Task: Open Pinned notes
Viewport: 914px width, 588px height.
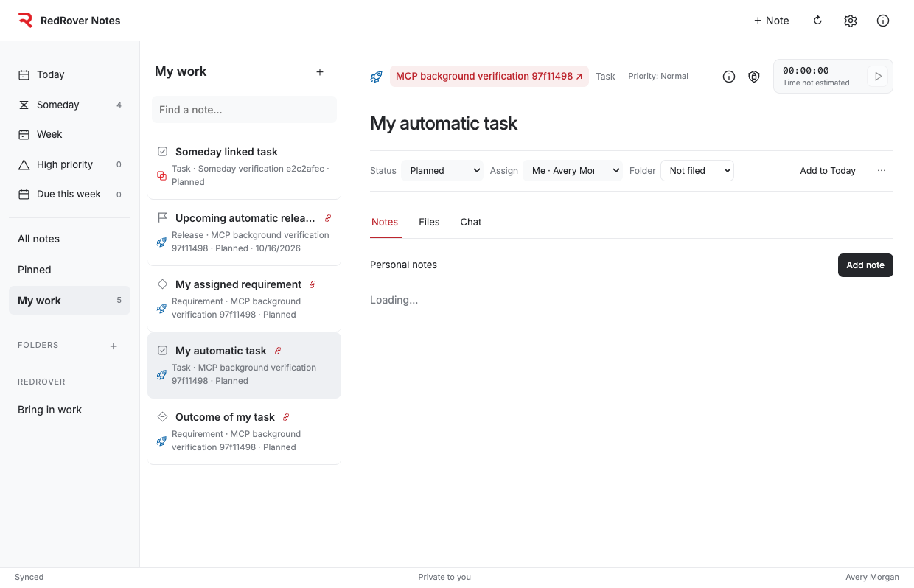Action: tap(69, 270)
